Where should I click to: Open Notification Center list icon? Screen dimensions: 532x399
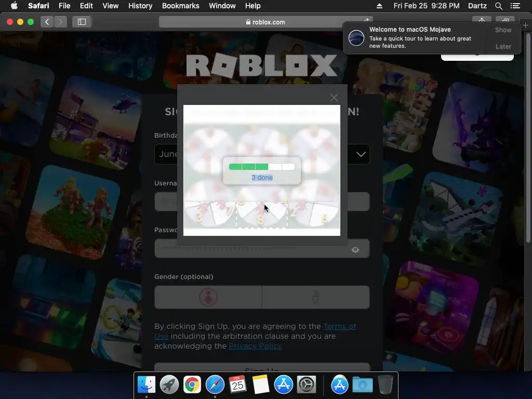coord(515,6)
